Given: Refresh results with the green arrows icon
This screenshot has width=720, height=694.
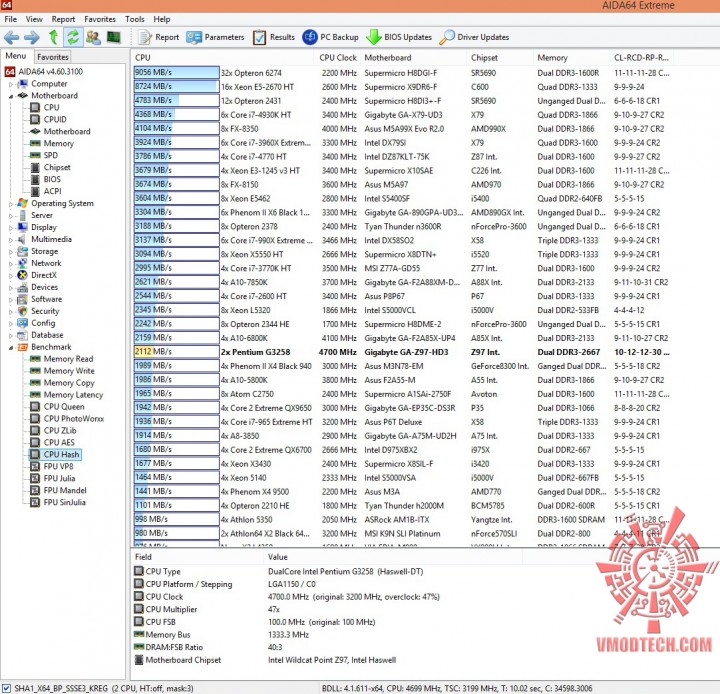Looking at the screenshot, I should coord(73,37).
